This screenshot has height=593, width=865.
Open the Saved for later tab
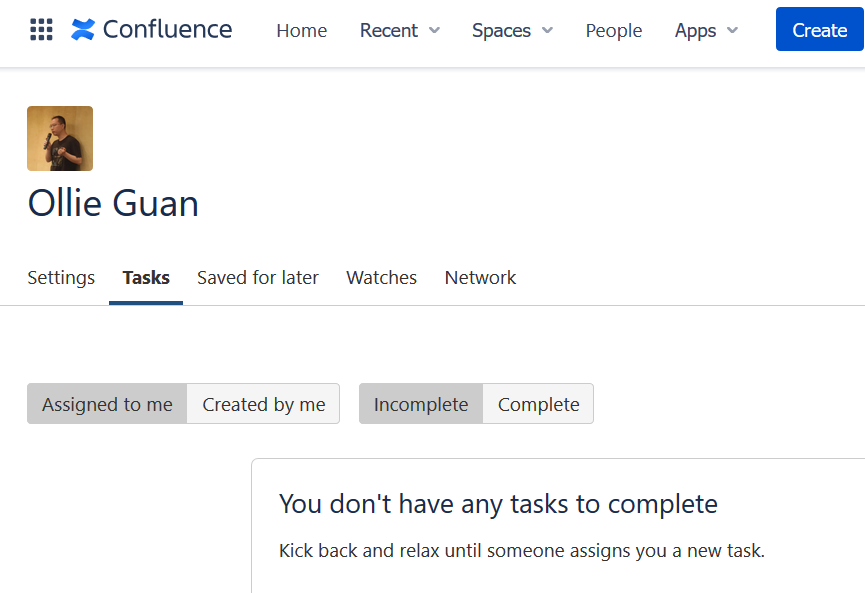(x=258, y=277)
